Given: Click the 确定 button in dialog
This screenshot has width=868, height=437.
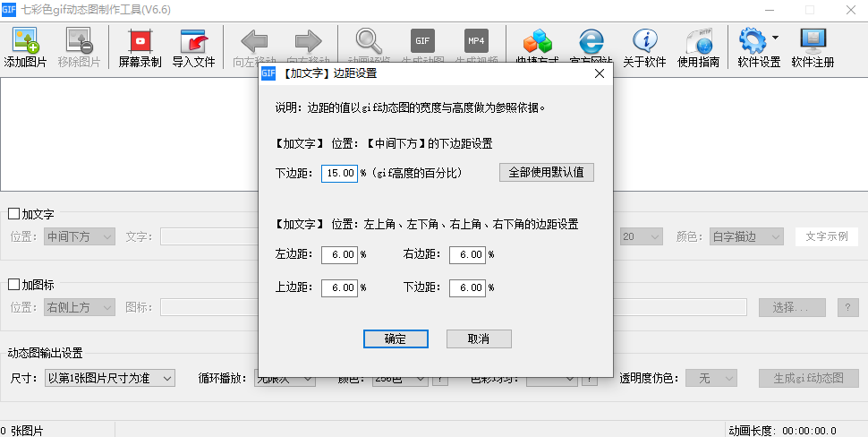Looking at the screenshot, I should tap(396, 339).
